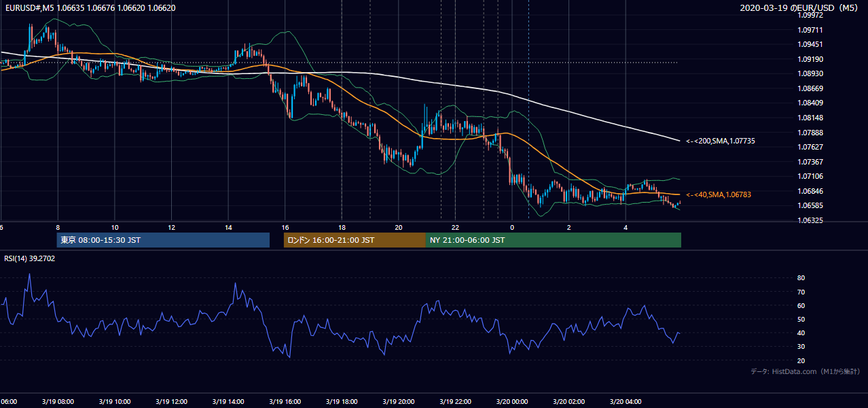Click RSI scale value 20

pos(801,360)
